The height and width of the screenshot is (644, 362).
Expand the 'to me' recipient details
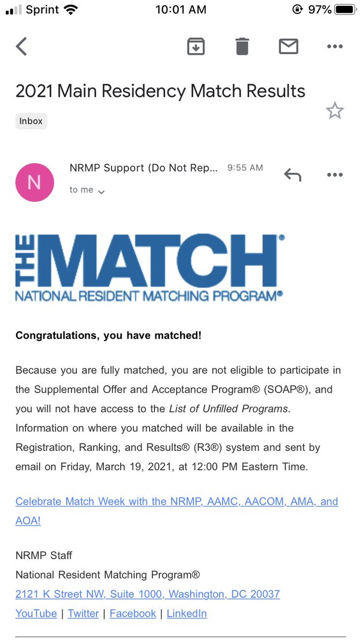click(x=87, y=190)
